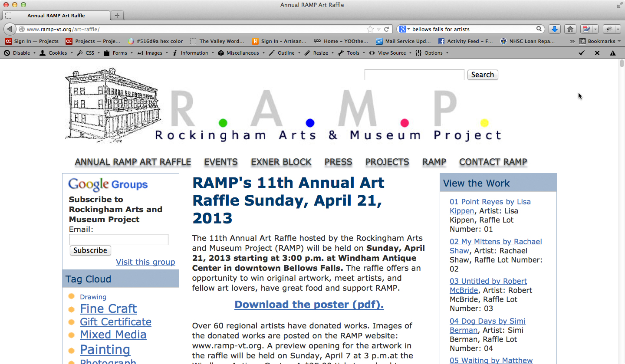Click the site Search button
The height and width of the screenshot is (364, 625).
coord(482,75)
